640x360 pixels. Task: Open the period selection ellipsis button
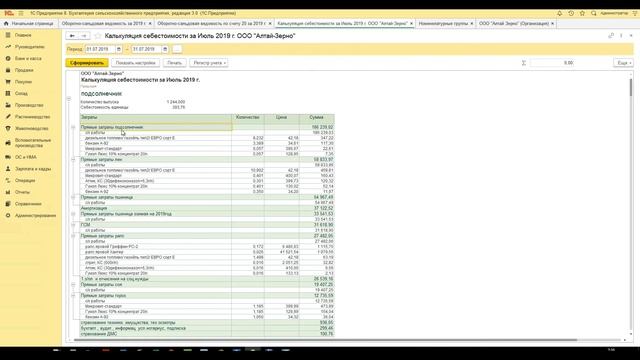[177, 49]
